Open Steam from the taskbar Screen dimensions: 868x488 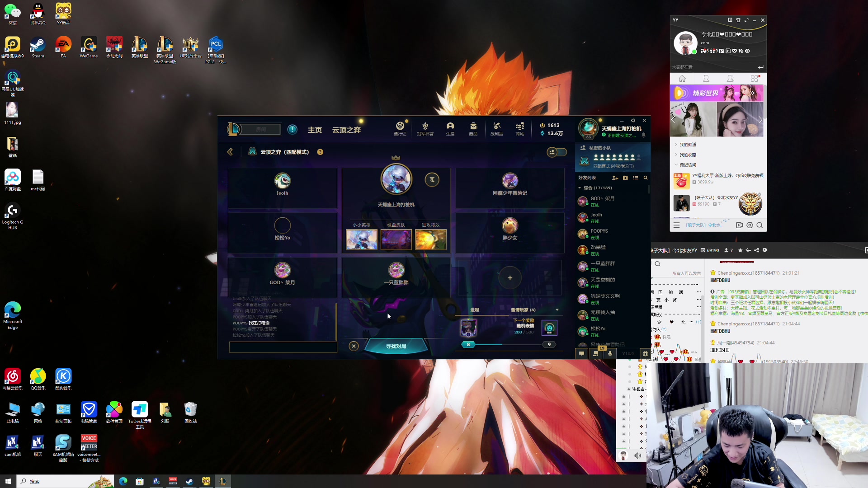pyautogui.click(x=189, y=481)
